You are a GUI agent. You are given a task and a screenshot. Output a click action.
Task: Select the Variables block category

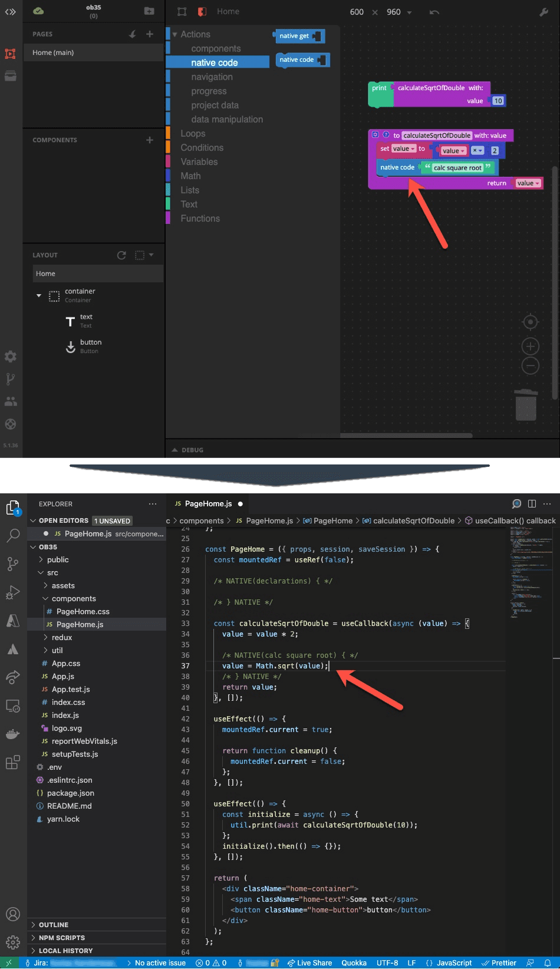click(x=199, y=162)
